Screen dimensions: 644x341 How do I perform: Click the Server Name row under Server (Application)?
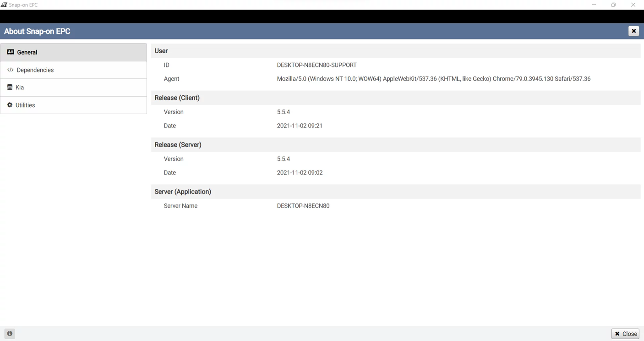(180, 205)
